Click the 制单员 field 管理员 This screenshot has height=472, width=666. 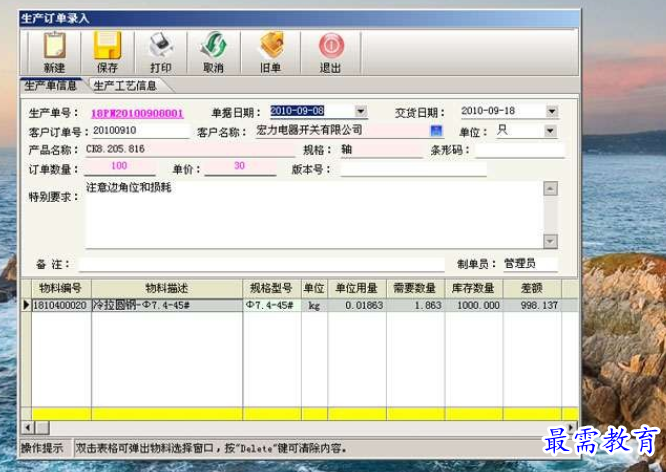(530, 264)
